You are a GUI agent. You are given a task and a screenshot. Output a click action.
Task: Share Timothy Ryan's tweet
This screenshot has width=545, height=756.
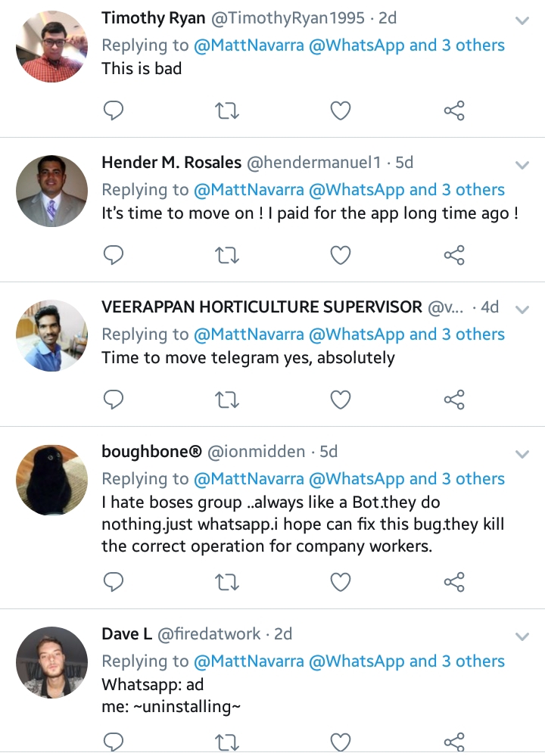[x=454, y=111]
